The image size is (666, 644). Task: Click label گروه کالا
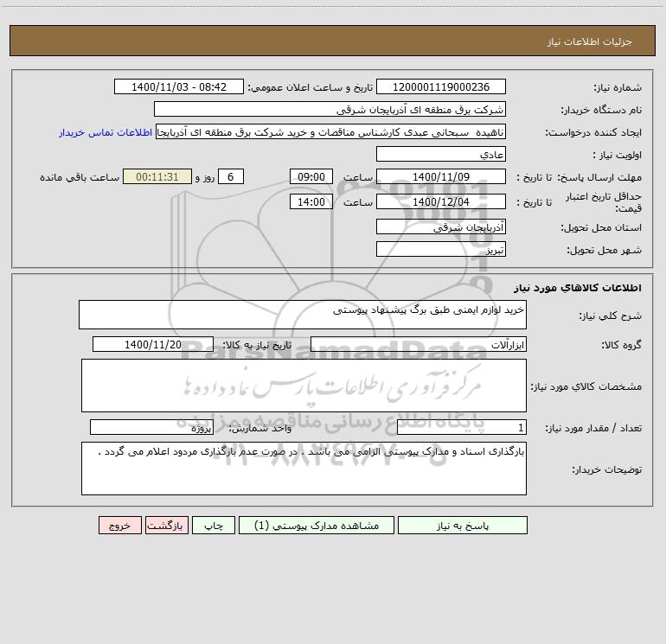click(x=621, y=345)
